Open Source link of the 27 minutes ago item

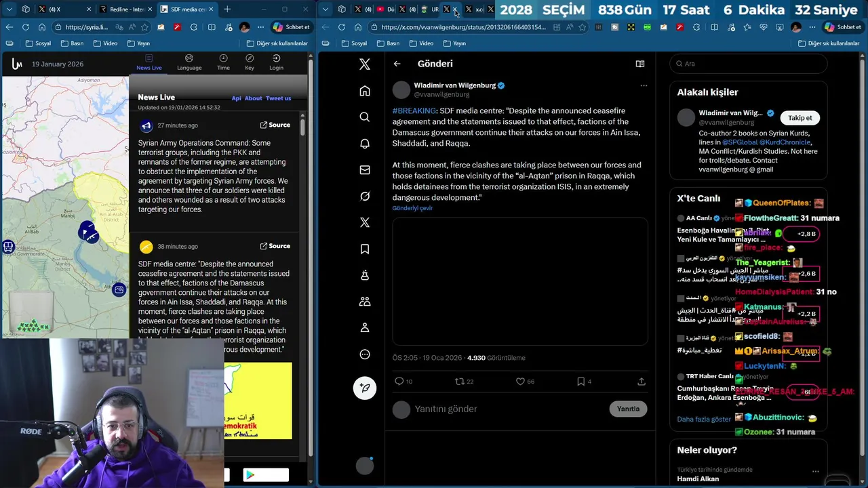point(275,125)
